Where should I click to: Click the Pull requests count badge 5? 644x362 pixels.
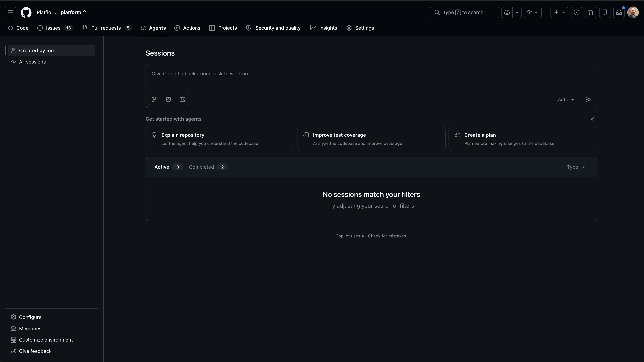click(x=128, y=28)
